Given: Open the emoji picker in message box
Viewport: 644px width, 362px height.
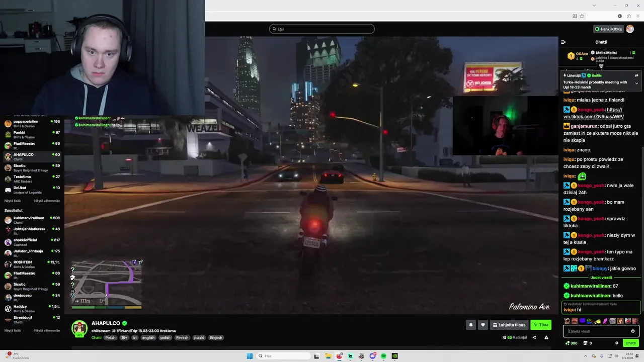Looking at the screenshot, I should (633, 331).
